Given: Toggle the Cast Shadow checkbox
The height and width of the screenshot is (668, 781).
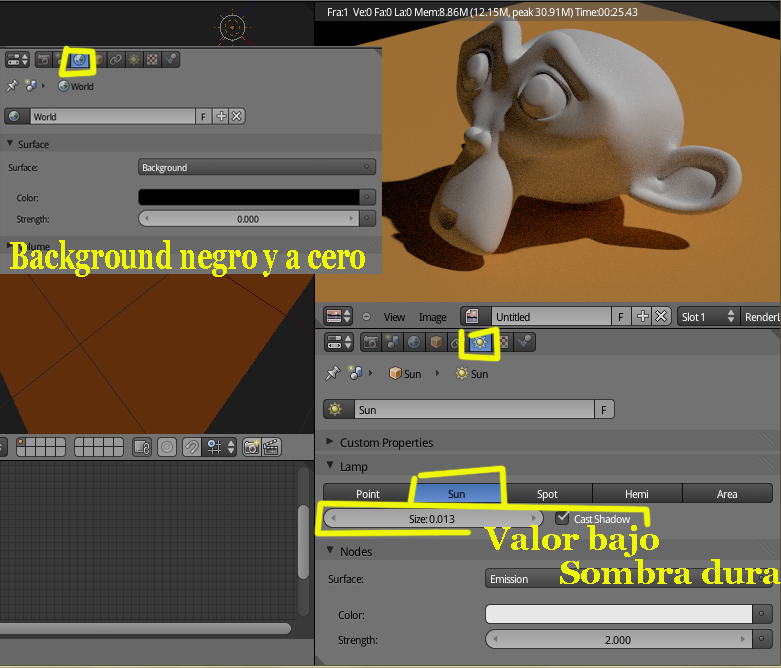Looking at the screenshot, I should (x=562, y=518).
